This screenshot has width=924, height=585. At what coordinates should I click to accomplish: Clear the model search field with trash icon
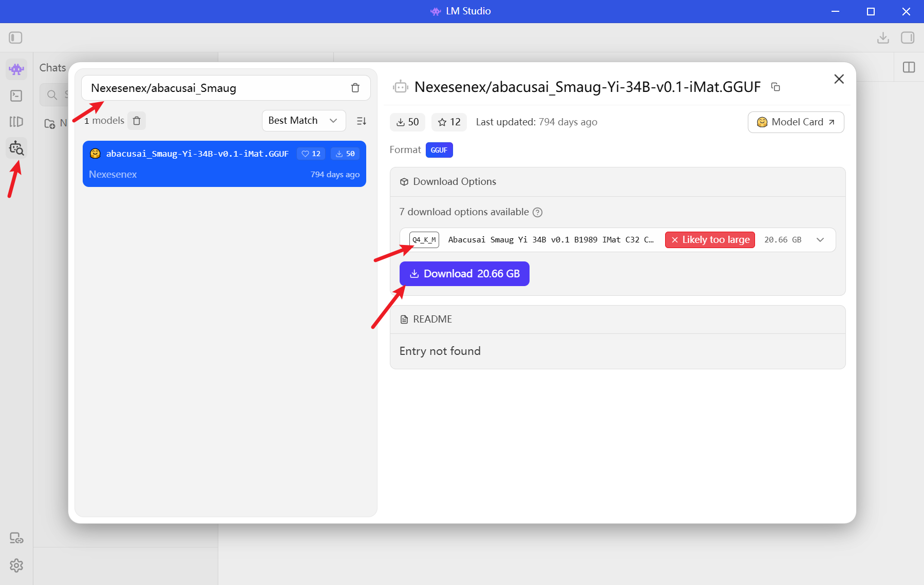(x=355, y=88)
